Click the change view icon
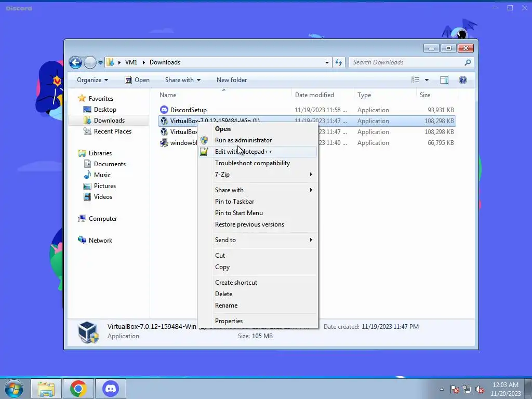The height and width of the screenshot is (399, 532). (x=415, y=80)
